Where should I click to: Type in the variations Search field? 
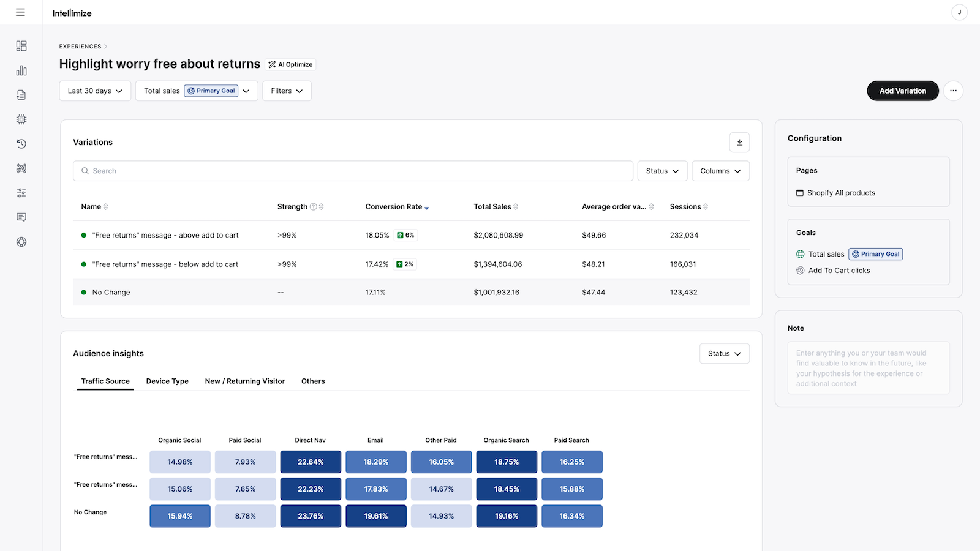click(x=353, y=171)
